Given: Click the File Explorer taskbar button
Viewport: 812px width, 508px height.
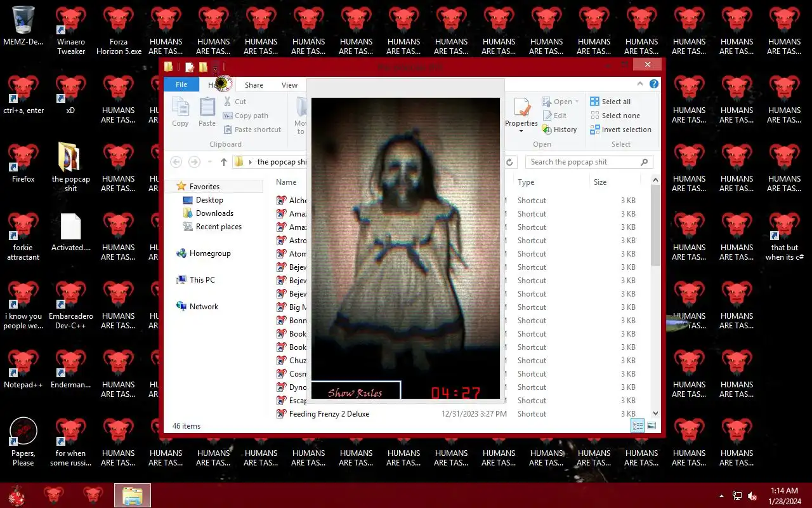Looking at the screenshot, I should (x=133, y=495).
